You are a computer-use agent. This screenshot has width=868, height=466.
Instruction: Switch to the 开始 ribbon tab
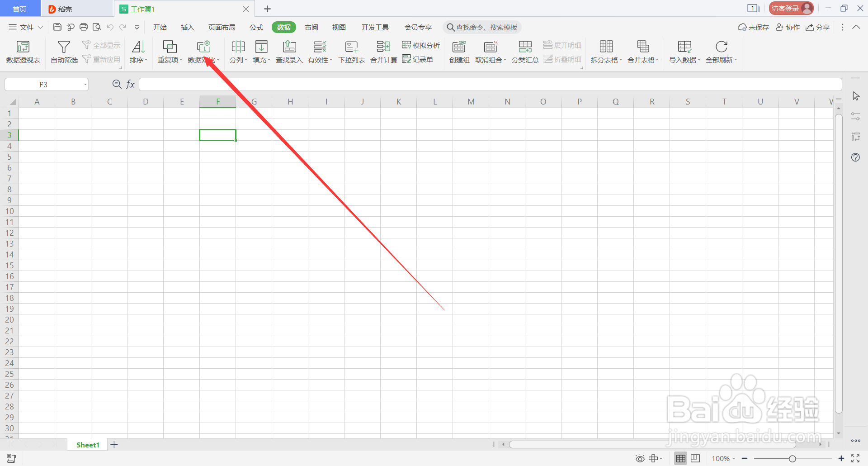[160, 27]
